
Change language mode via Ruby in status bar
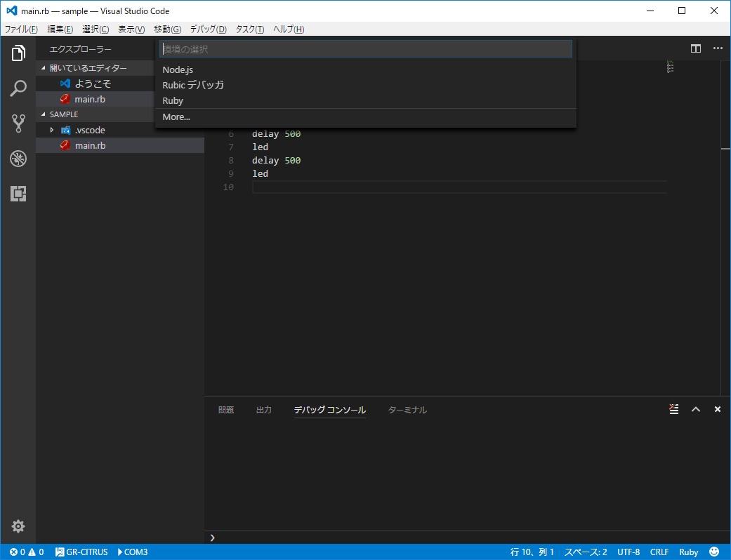coord(689,552)
